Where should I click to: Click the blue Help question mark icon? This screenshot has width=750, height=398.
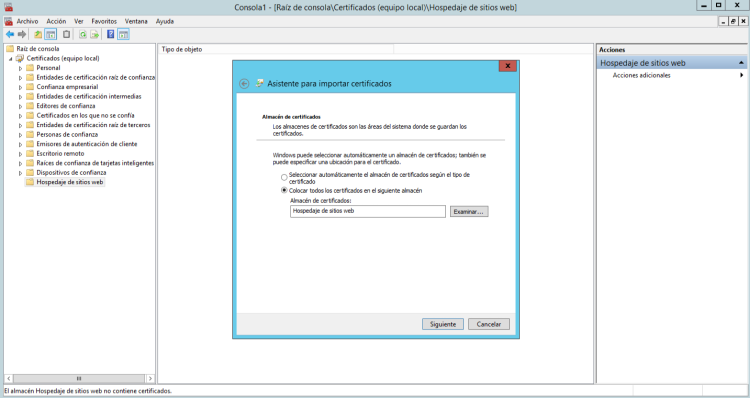(110, 34)
